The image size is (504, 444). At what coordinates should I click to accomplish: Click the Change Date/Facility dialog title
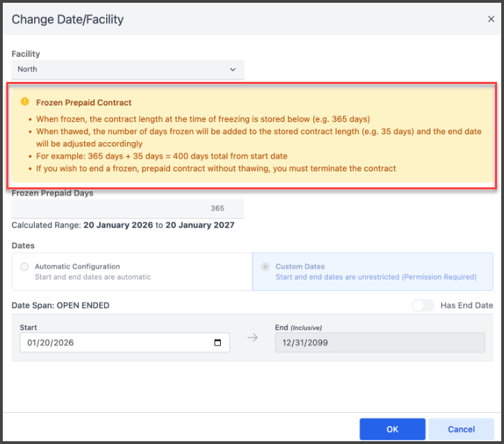point(67,19)
